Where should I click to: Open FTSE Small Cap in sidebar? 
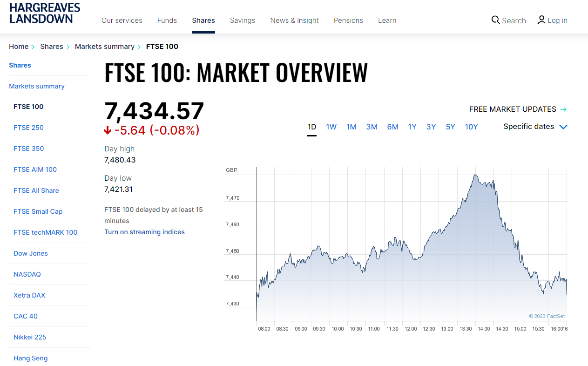(38, 211)
